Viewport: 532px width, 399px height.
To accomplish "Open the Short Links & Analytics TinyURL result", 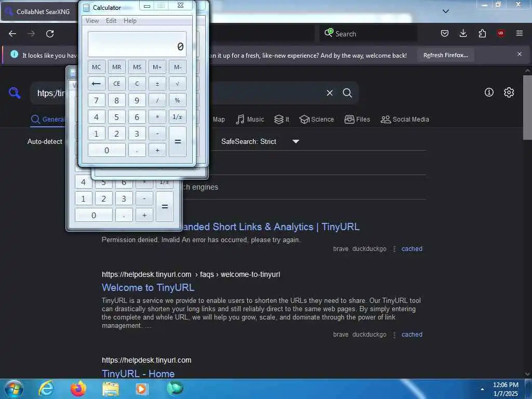I will (x=270, y=227).
